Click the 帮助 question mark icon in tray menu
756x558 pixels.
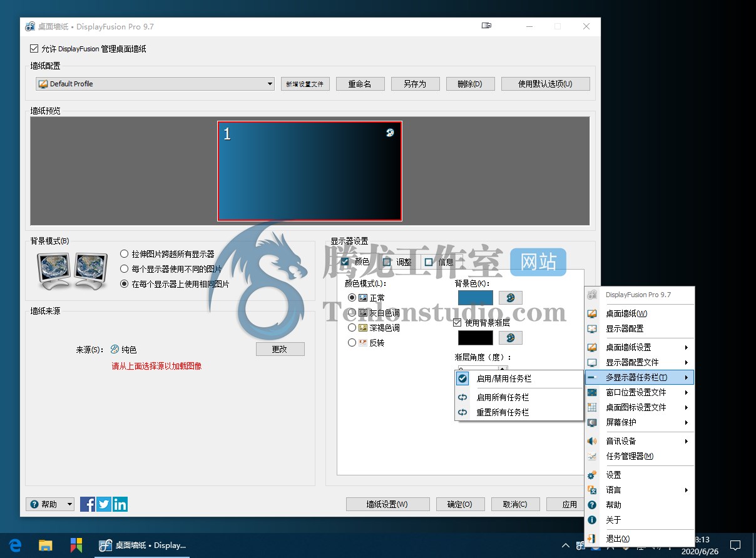(x=592, y=505)
